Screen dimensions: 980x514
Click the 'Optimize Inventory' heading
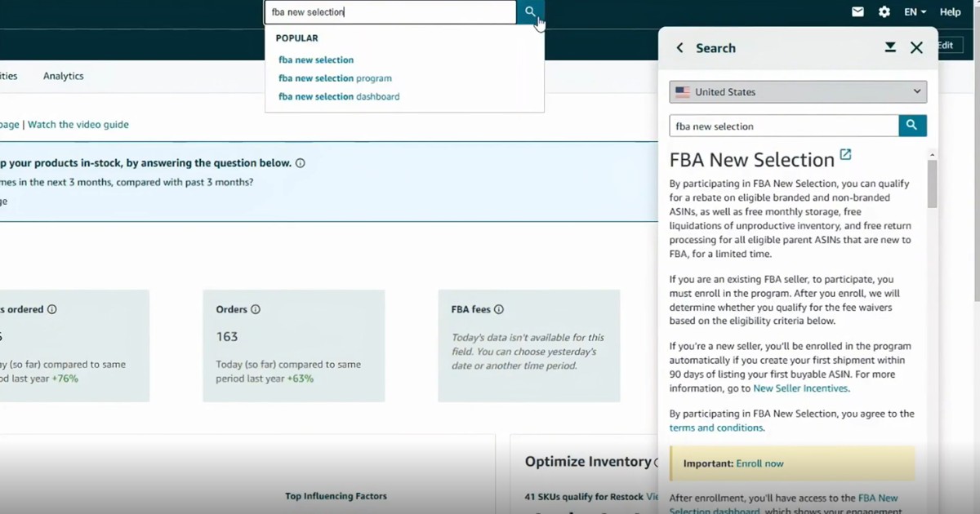(x=588, y=462)
